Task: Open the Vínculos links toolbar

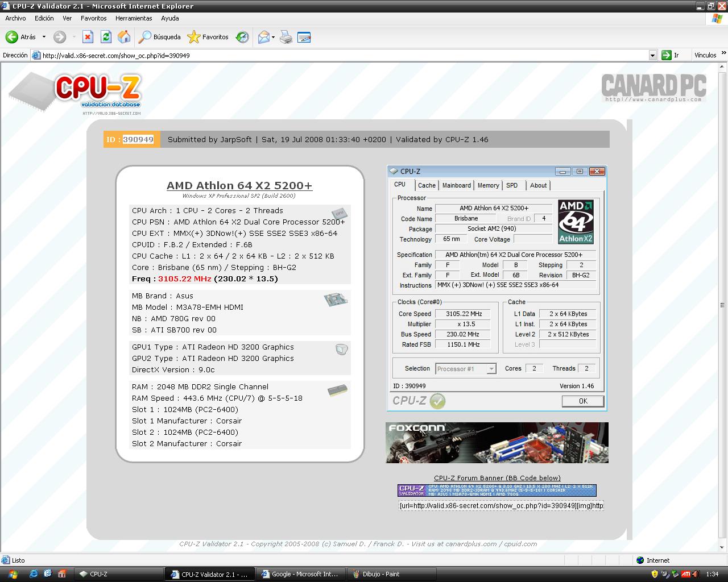Action: (x=705, y=55)
